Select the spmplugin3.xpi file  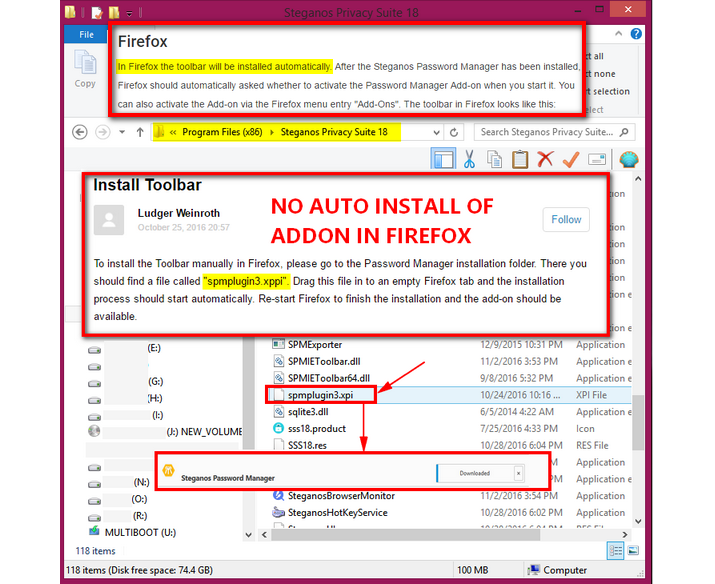click(322, 395)
